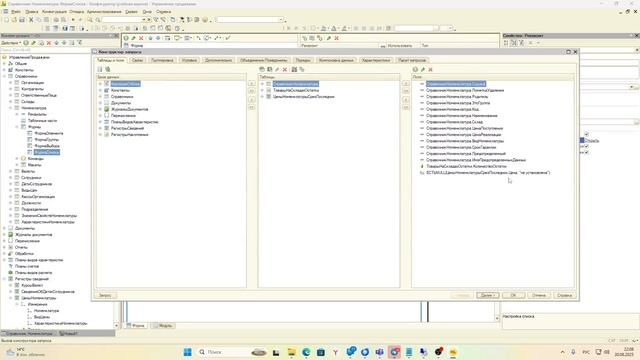This screenshot has height=360, width=640.
Task: Click the add-field icon above the Поля list
Action: coord(415,69)
